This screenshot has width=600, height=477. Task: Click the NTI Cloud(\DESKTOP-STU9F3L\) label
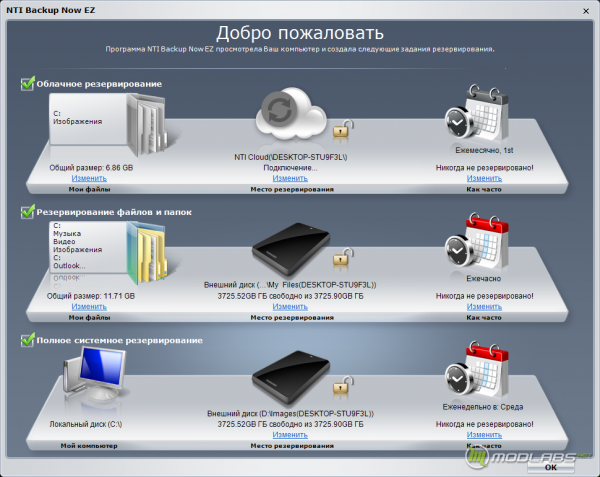tap(290, 157)
